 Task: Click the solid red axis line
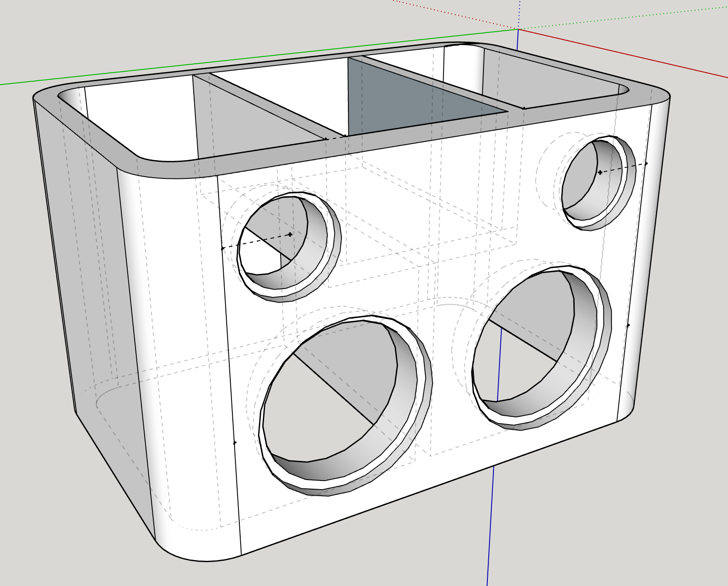click(623, 54)
